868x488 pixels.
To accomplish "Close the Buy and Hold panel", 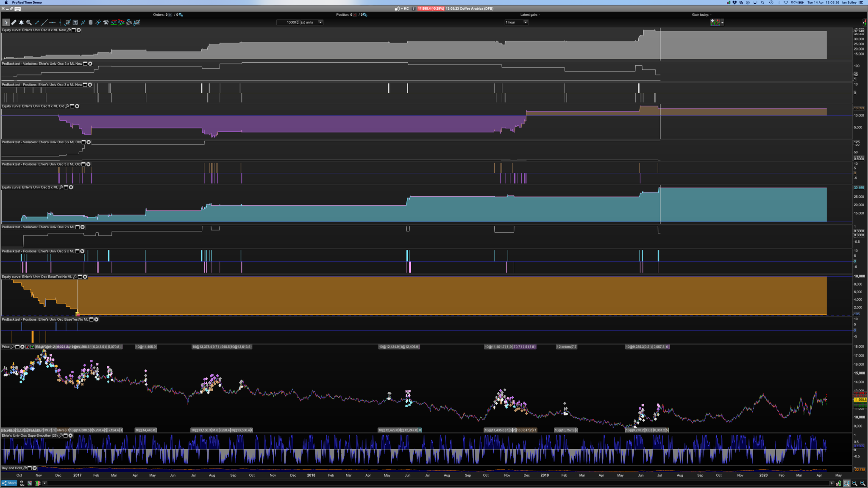I will point(35,468).
